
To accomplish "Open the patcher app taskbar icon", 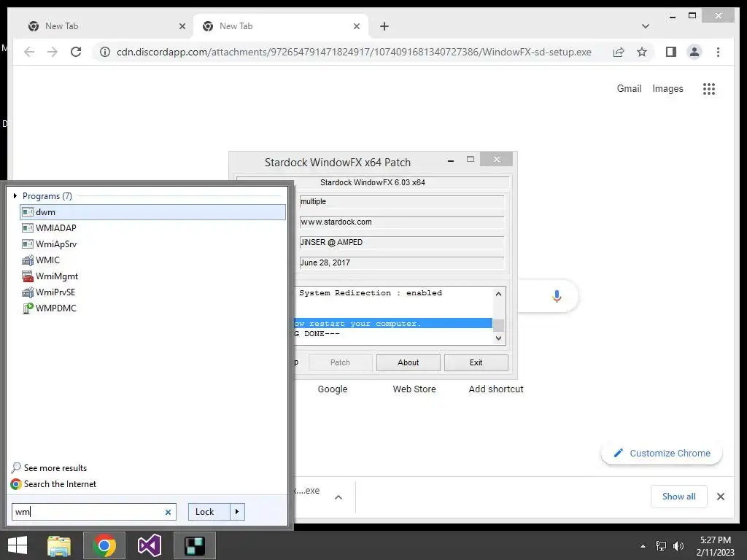I will [194, 545].
